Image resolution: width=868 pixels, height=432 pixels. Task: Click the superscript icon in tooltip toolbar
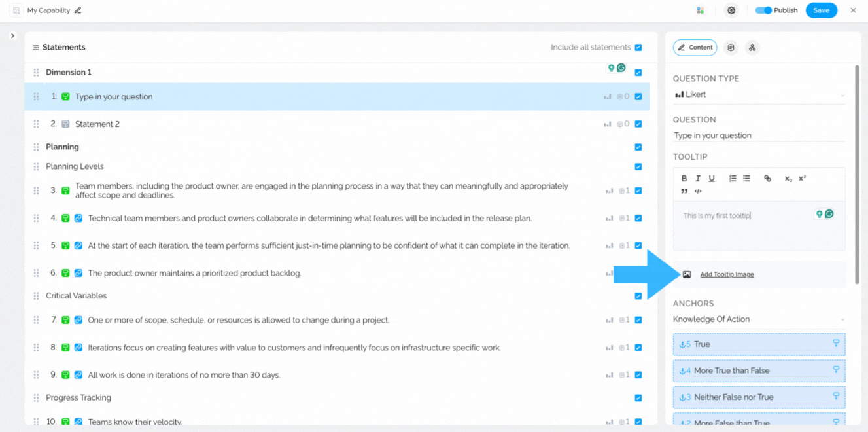tap(803, 179)
